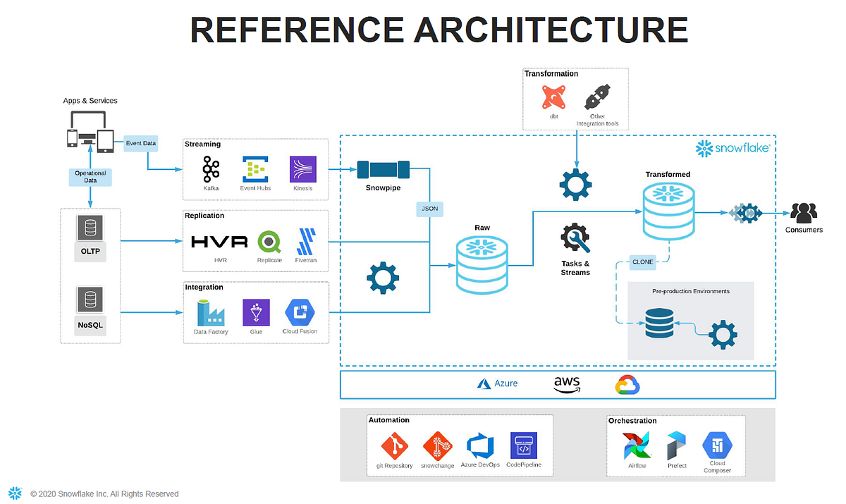This screenshot has width=846, height=504.
Task: Enable the Event Hubs streaming source
Action: click(255, 168)
